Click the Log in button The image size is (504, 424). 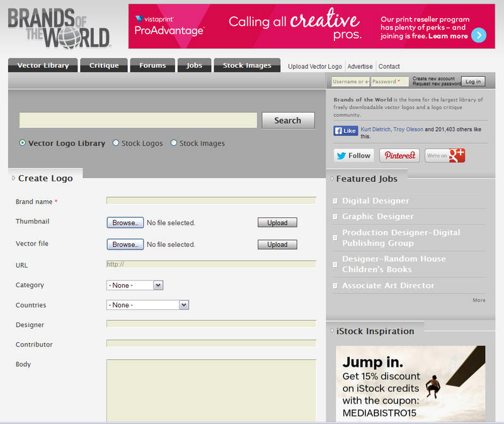[473, 81]
